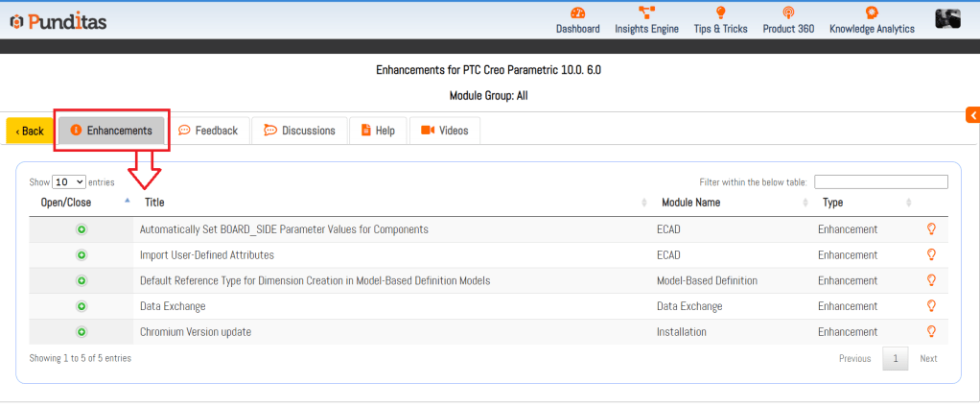Click the user profile avatar
This screenshot has width=980, height=408.
coord(947,19)
